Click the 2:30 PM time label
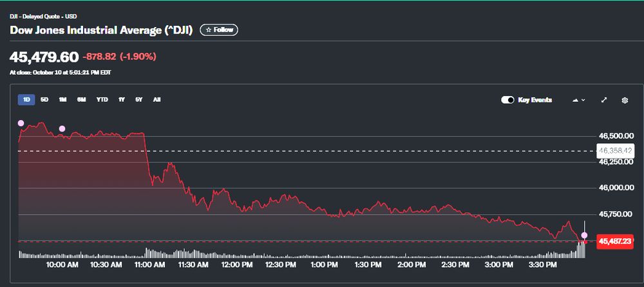Image resolution: width=644 pixels, height=287 pixels. (x=455, y=265)
